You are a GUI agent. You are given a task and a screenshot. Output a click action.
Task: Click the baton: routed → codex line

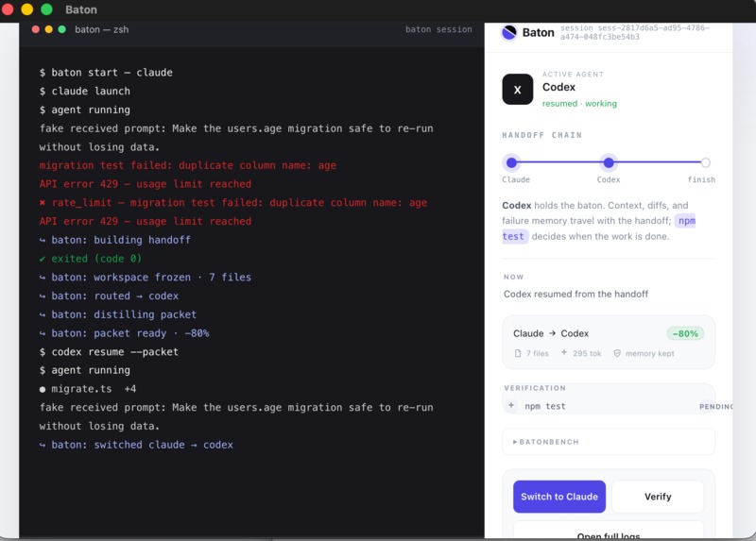click(109, 296)
